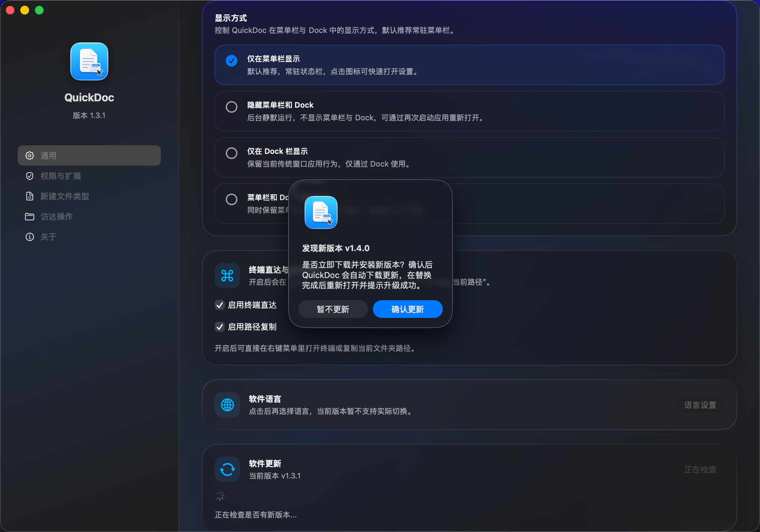Click the QuickDoc app name text
This screenshot has height=532, width=760.
[89, 97]
